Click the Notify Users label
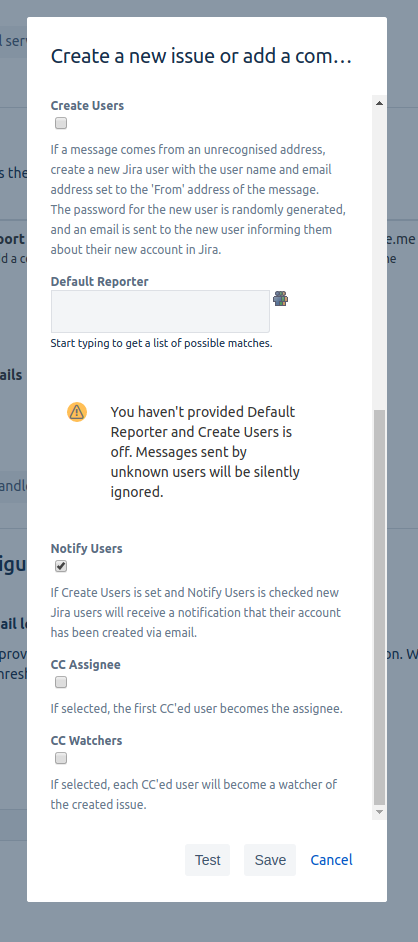This screenshot has width=418, height=942. (86, 548)
